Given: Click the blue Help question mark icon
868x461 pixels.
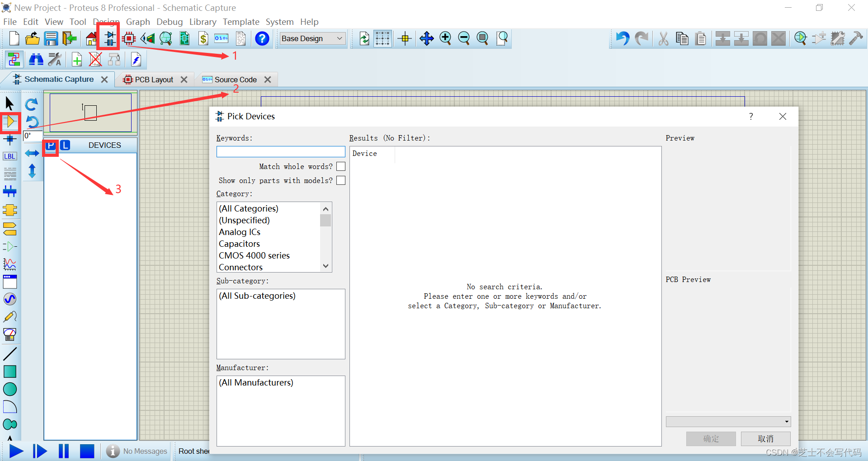Looking at the screenshot, I should [262, 38].
